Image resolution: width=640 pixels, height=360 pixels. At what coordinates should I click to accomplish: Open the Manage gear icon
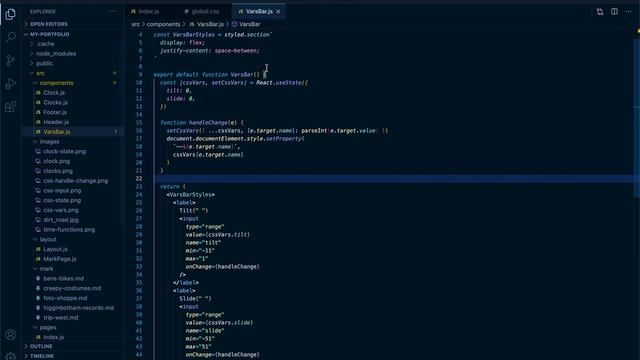11,356
